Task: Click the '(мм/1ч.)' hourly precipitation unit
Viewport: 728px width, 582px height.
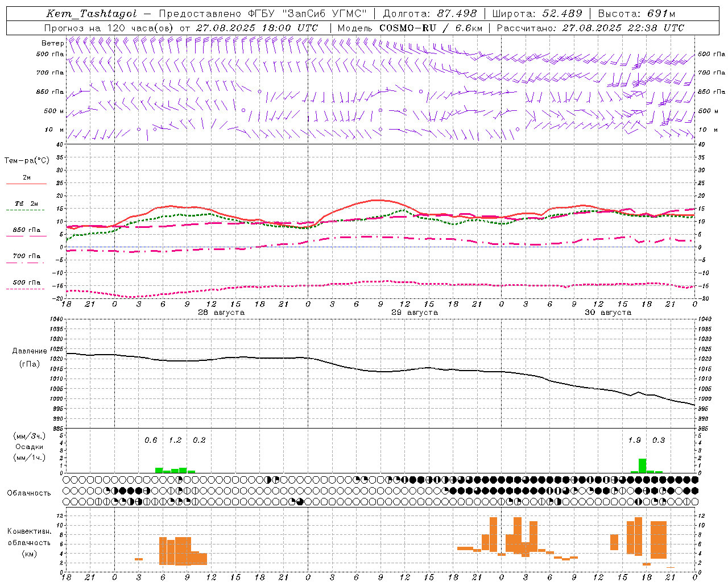Action: [x=29, y=458]
